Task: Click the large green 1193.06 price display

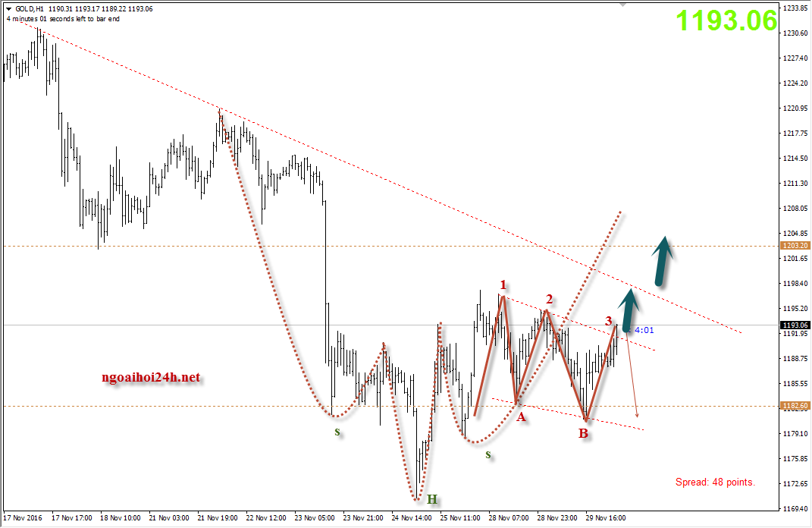Action: (x=726, y=21)
